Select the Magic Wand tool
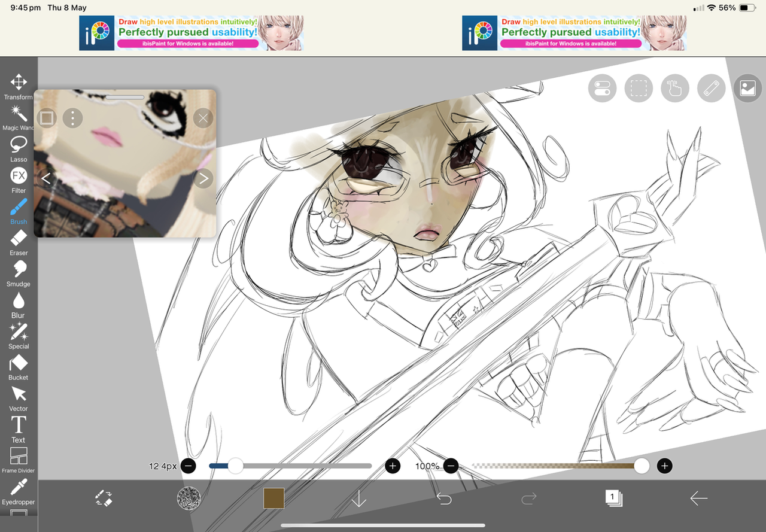 [x=19, y=118]
